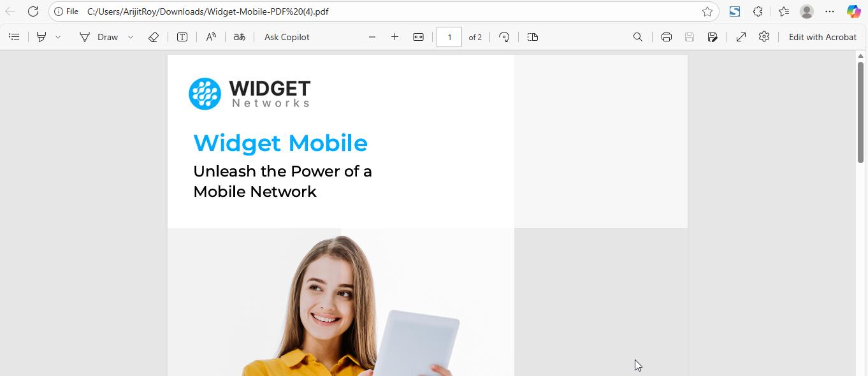The image size is (868, 376).
Task: Click the Fit to width icon
Action: pyautogui.click(x=418, y=37)
